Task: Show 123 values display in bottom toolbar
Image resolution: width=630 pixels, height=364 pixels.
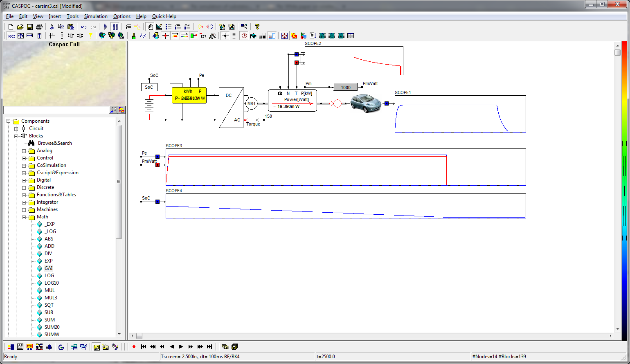Action: [29, 347]
